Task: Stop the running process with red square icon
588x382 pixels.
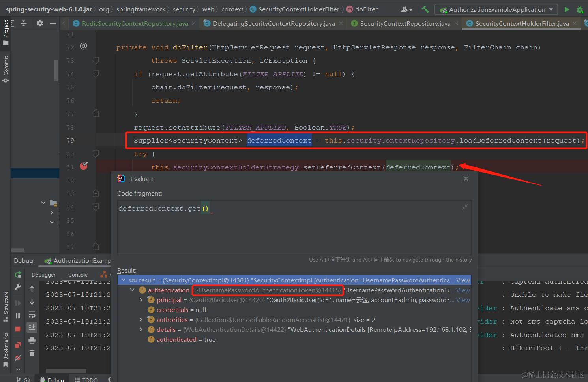Action: pyautogui.click(x=18, y=327)
